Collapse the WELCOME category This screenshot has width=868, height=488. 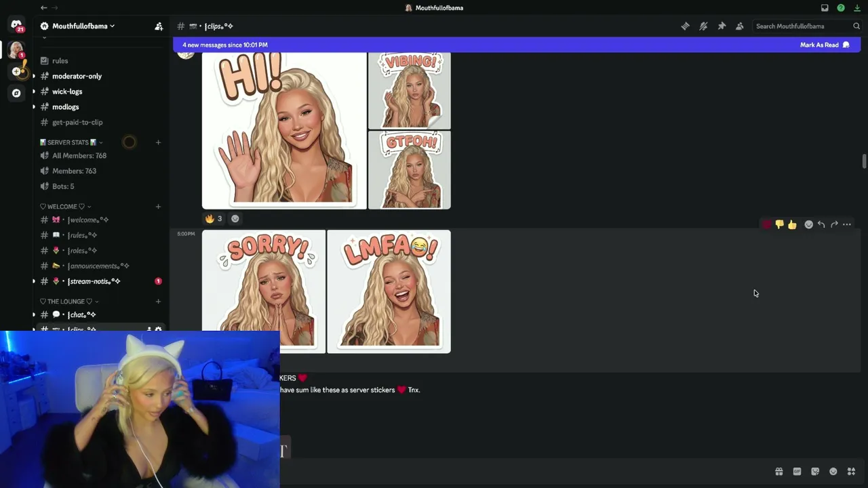pyautogui.click(x=65, y=207)
